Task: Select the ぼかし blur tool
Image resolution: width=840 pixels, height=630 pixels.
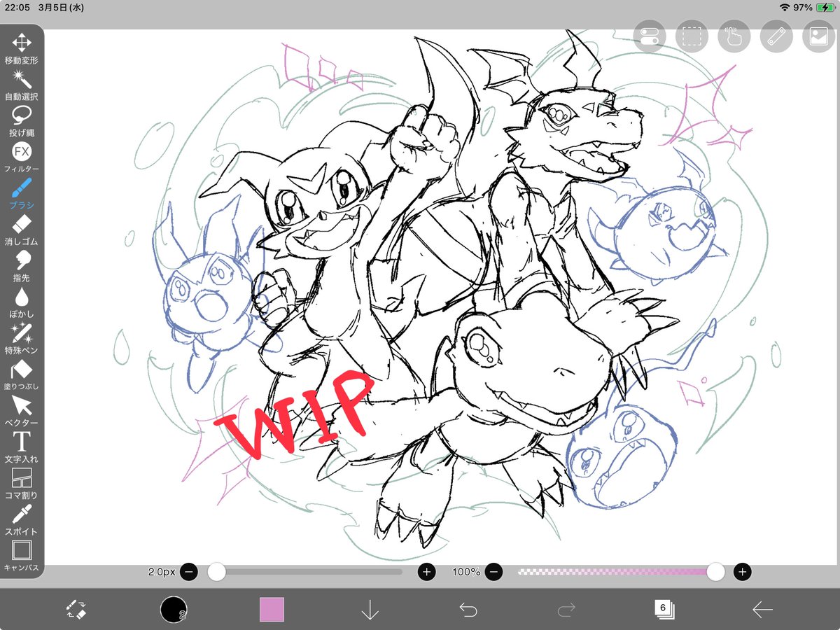Action: coord(22,303)
